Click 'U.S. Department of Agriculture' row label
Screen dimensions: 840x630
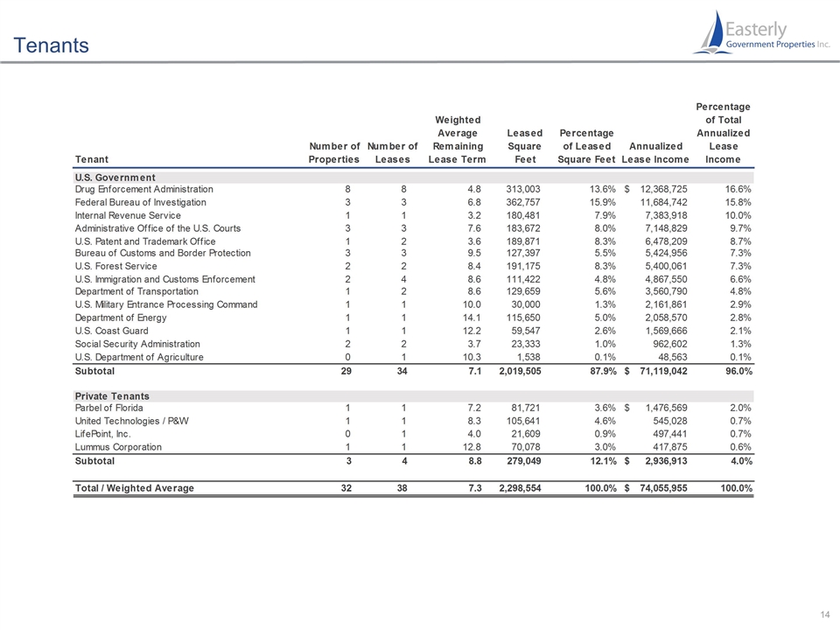pos(139,357)
